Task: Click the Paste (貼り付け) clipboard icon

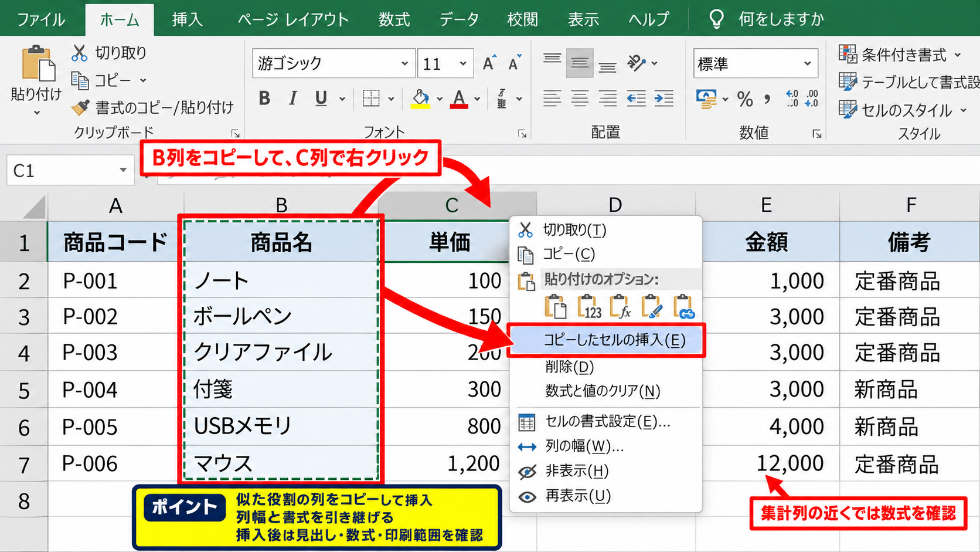Action: tap(38, 64)
